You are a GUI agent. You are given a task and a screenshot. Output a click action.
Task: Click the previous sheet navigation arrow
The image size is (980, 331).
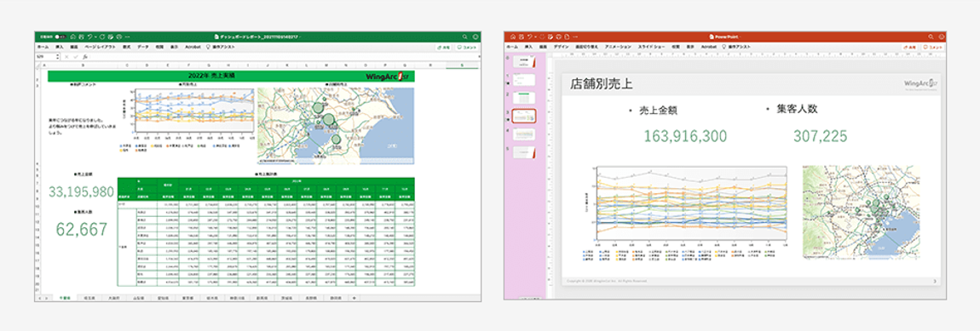40,299
